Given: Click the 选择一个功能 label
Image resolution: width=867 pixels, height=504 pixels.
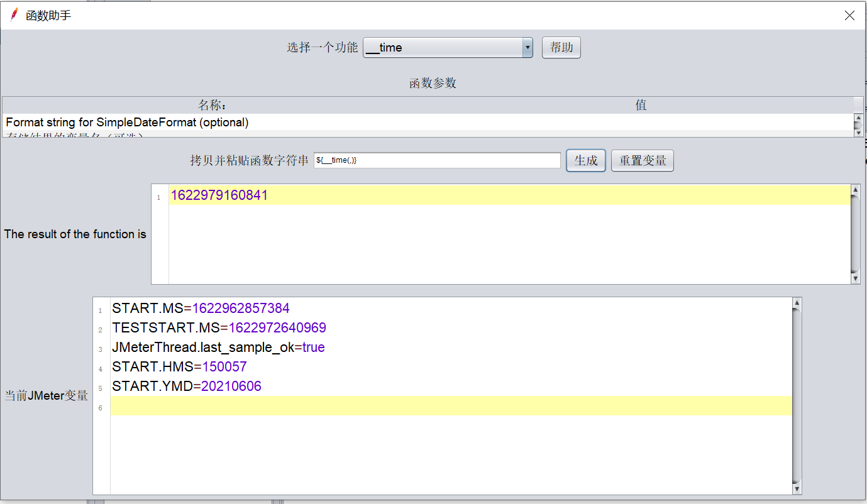Looking at the screenshot, I should pyautogui.click(x=323, y=47).
